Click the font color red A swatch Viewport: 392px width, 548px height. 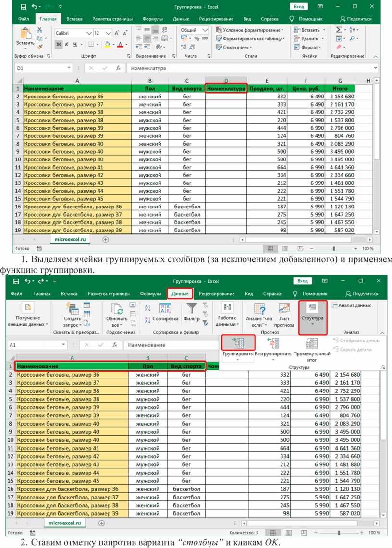120,44
